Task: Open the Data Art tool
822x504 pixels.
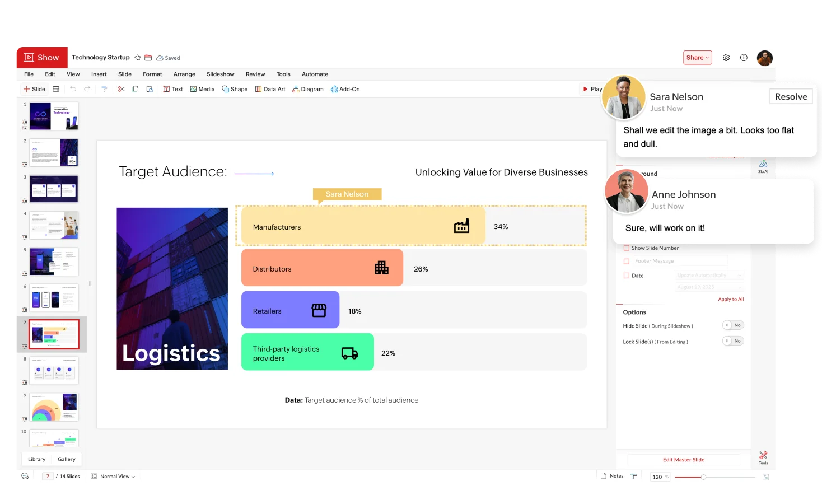Action: [x=270, y=89]
